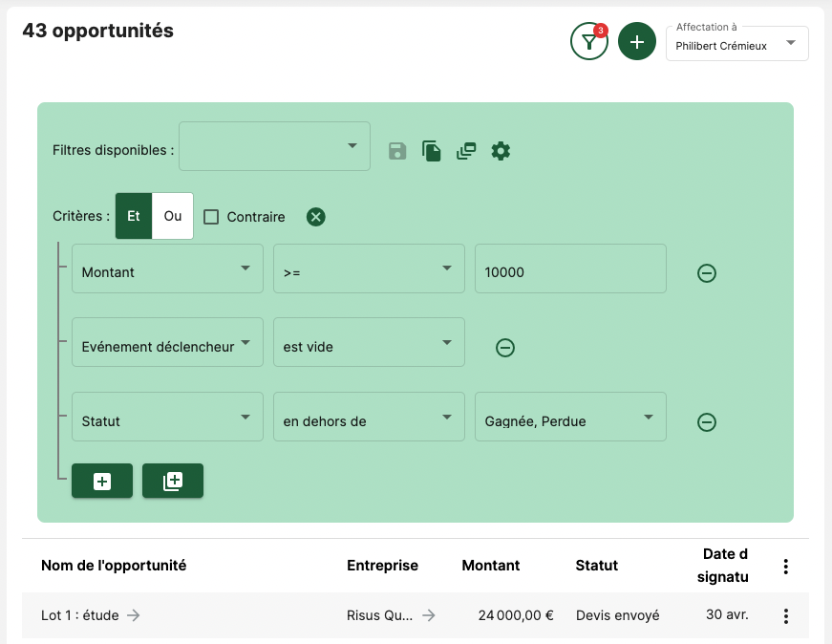Open the Montant field dropdown
The height and width of the screenshot is (644, 832).
(x=168, y=268)
